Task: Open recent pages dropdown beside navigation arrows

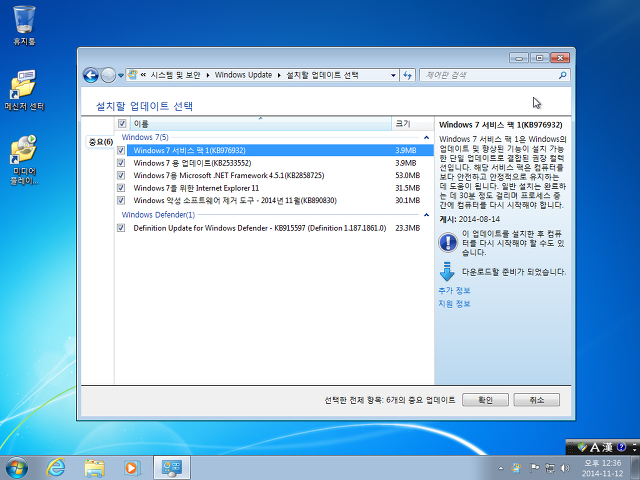Action: pos(121,76)
